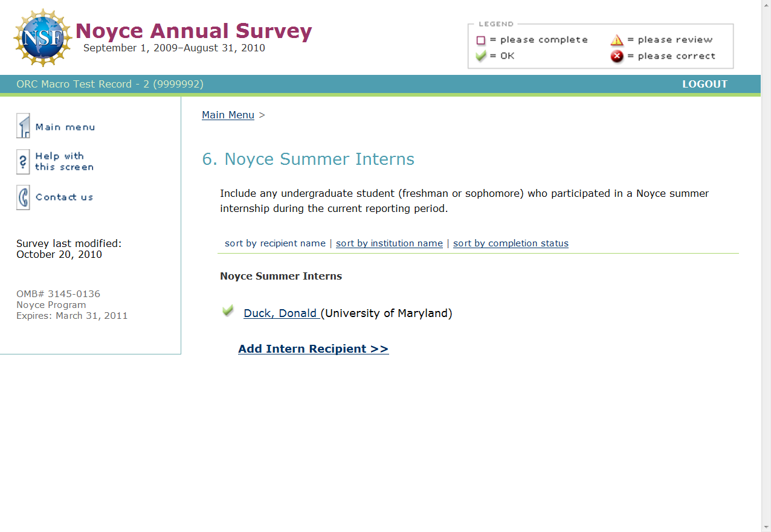Click the 'September 1, 2009–August 31, 2010' date range
Image resolution: width=771 pixels, height=532 pixels.
coord(174,48)
